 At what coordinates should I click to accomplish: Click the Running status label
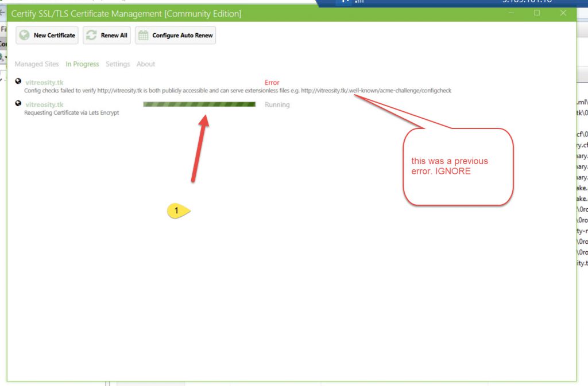(x=277, y=105)
